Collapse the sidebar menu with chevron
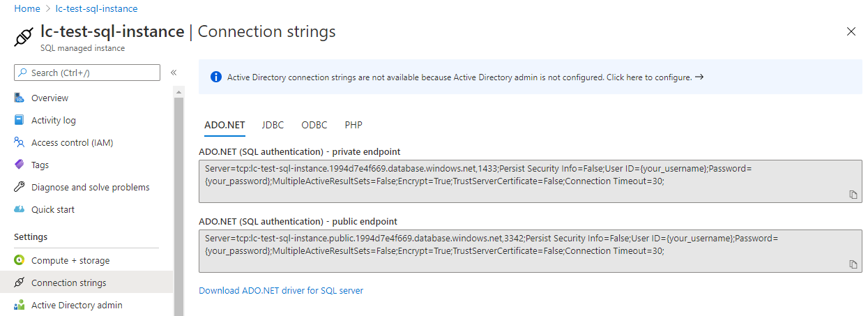Screen dimensions: 868x316 click(174, 73)
